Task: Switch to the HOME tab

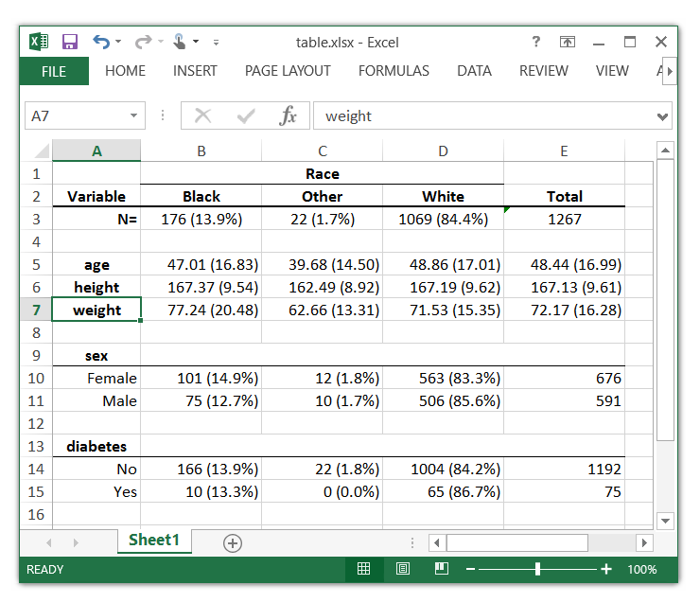Action: tap(126, 71)
